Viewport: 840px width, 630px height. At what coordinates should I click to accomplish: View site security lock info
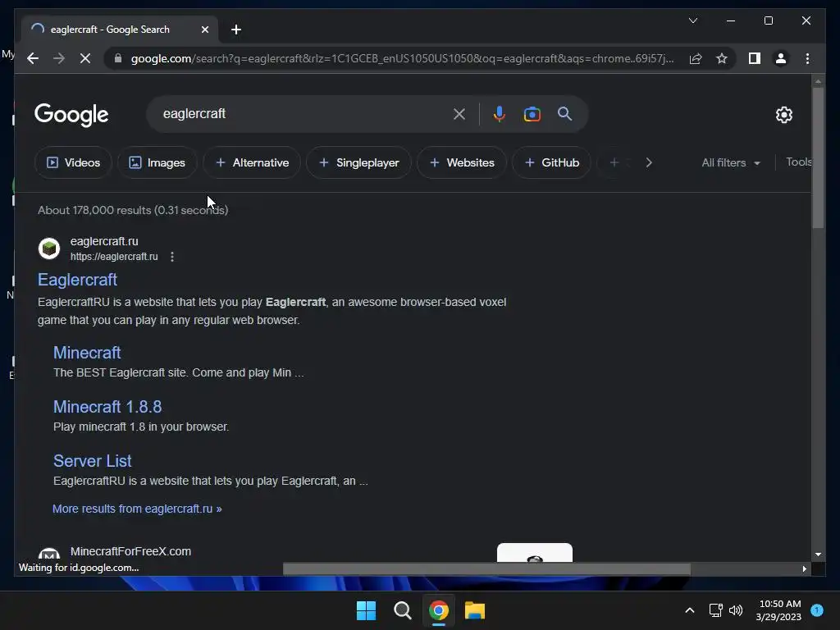[x=118, y=58]
